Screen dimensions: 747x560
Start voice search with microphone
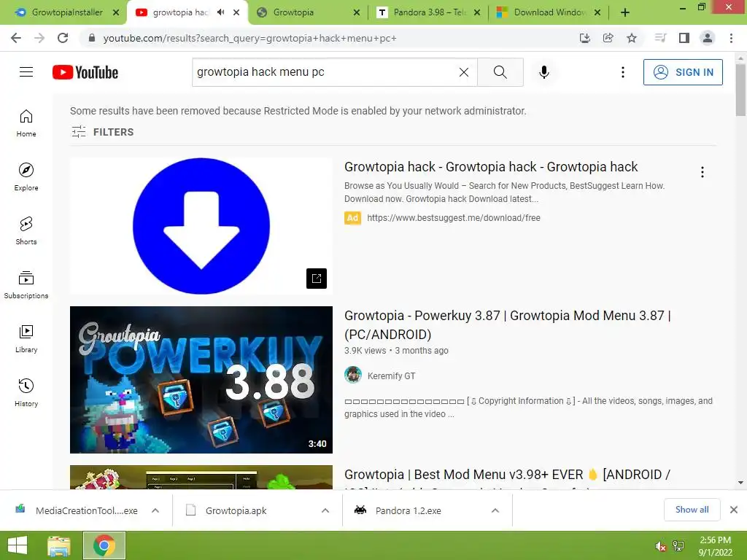pyautogui.click(x=544, y=72)
